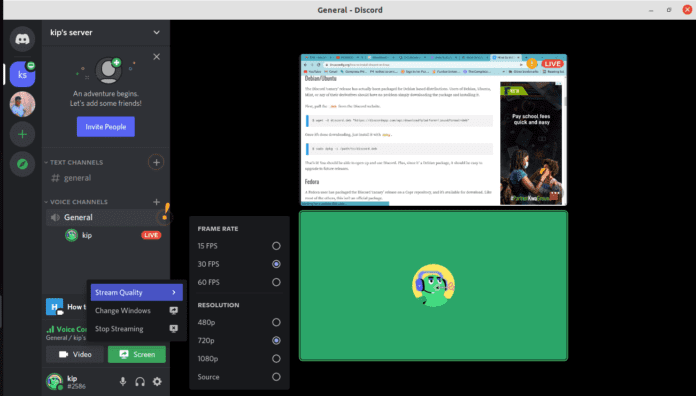Select the ks server icon

point(22,74)
